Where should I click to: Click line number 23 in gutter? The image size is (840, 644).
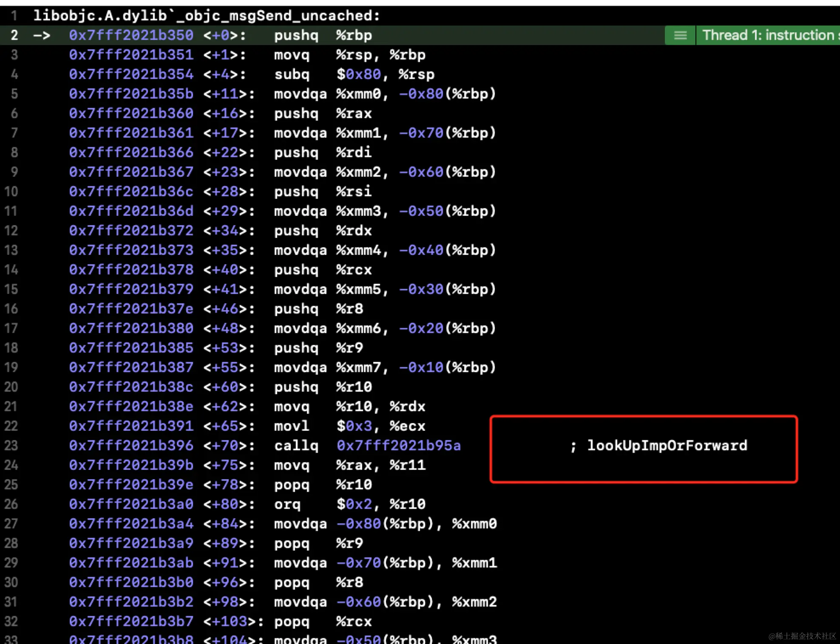[x=11, y=446]
